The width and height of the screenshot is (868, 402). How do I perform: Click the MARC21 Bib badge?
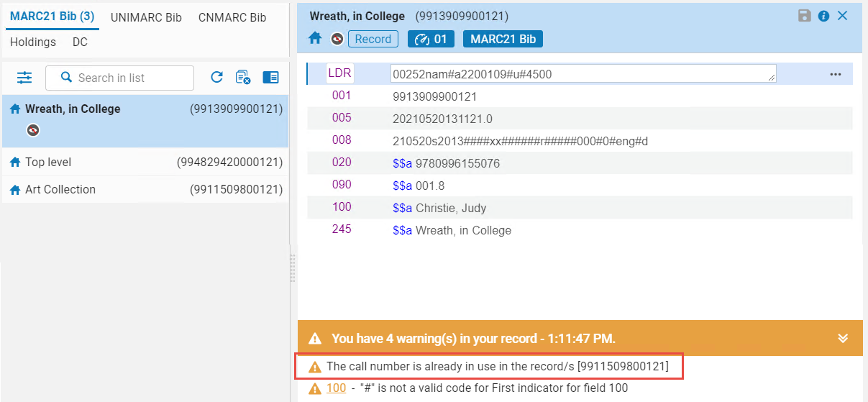coord(503,39)
